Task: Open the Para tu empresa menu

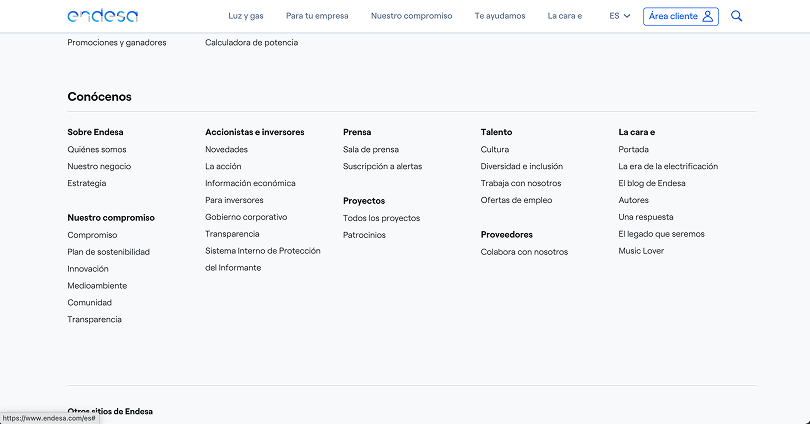Action: tap(317, 16)
